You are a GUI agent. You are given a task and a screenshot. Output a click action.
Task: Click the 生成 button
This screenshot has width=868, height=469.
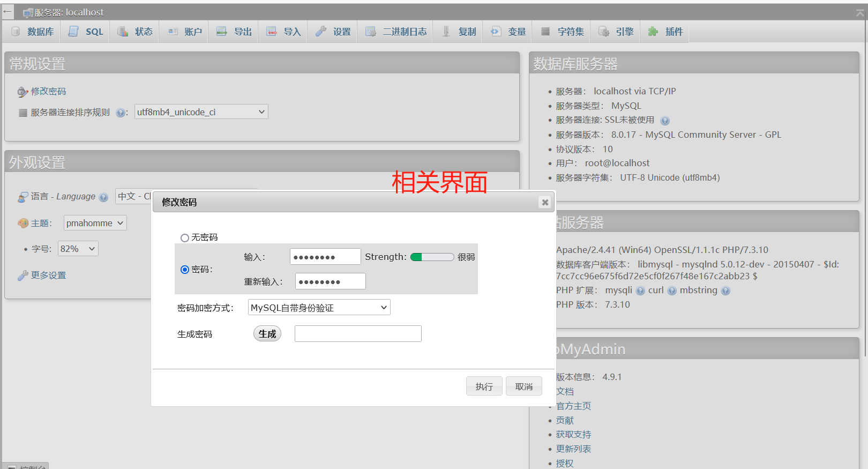[x=267, y=334]
